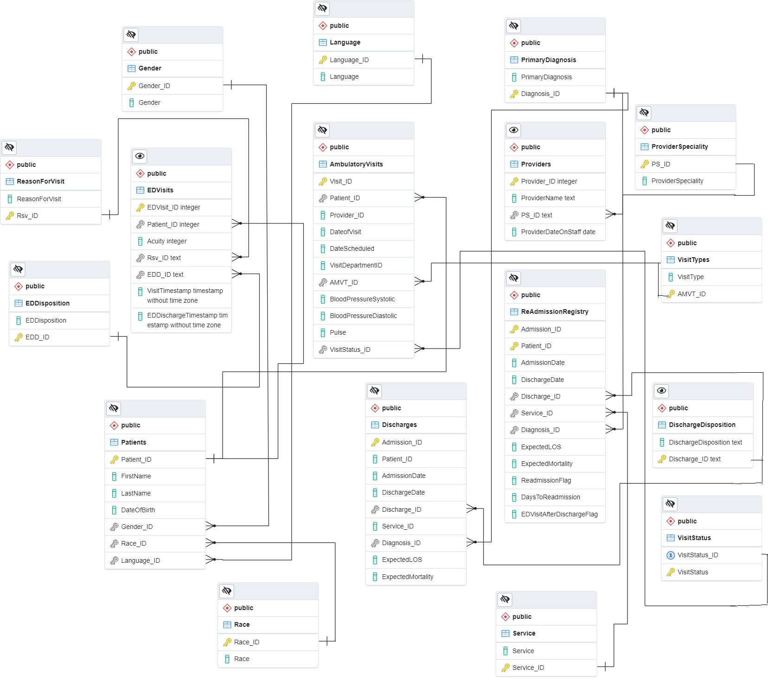
Task: Click the column icon beside Pulse
Action: click(323, 332)
